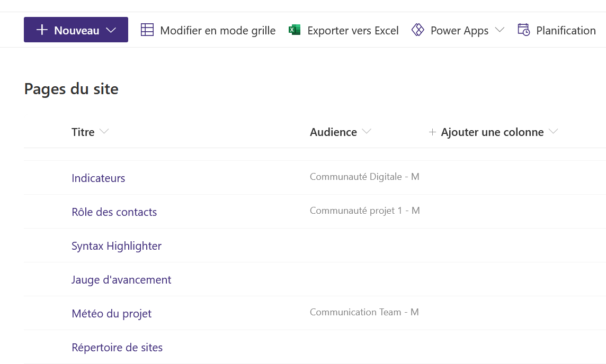
Task: Open the Power Apps menu
Action: point(458,30)
